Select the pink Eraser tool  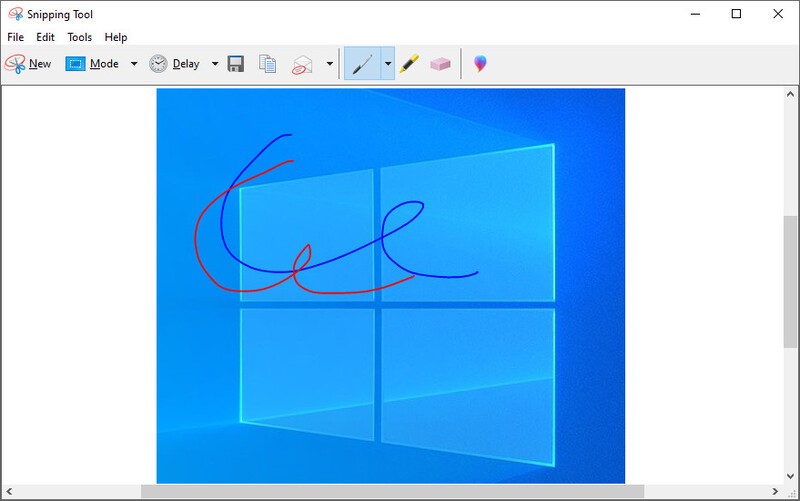point(440,64)
